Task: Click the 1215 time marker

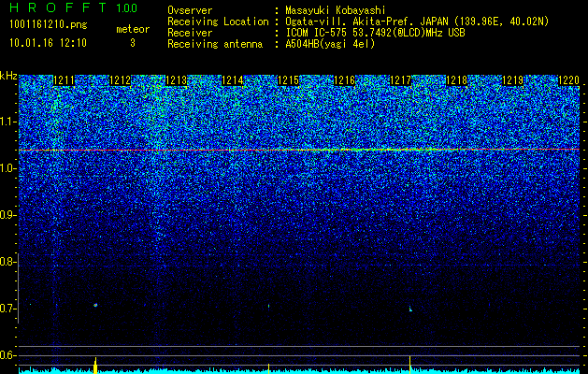Action: point(288,80)
